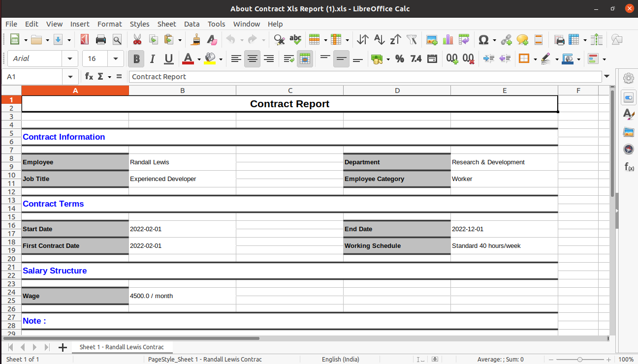Click the Sort icon
The width and height of the screenshot is (638, 364).
coord(363,39)
